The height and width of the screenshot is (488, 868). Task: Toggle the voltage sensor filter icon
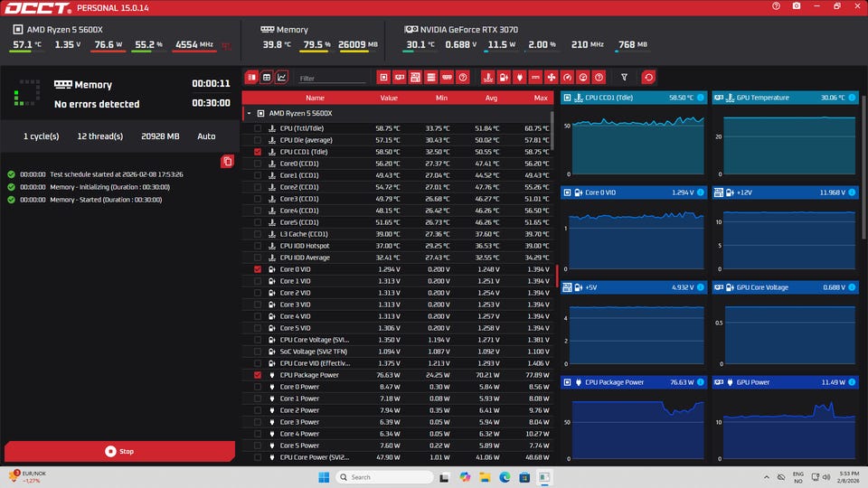point(504,78)
